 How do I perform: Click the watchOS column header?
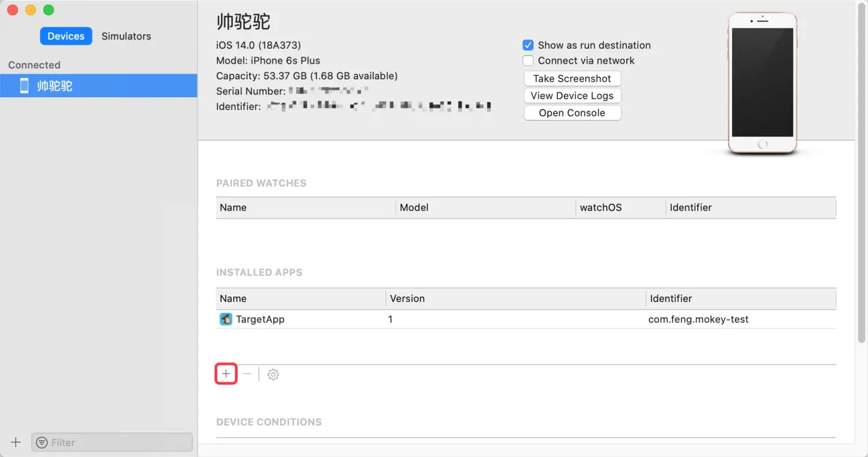point(621,207)
